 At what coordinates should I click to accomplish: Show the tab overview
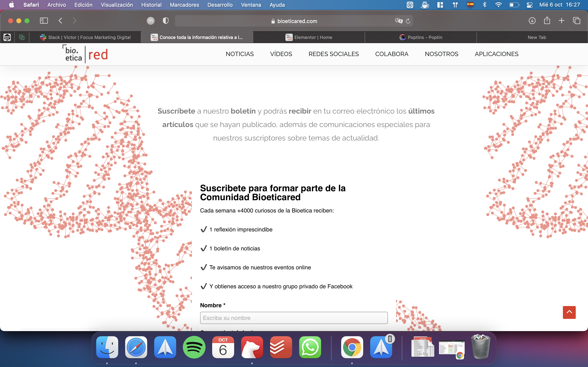pyautogui.click(x=577, y=21)
